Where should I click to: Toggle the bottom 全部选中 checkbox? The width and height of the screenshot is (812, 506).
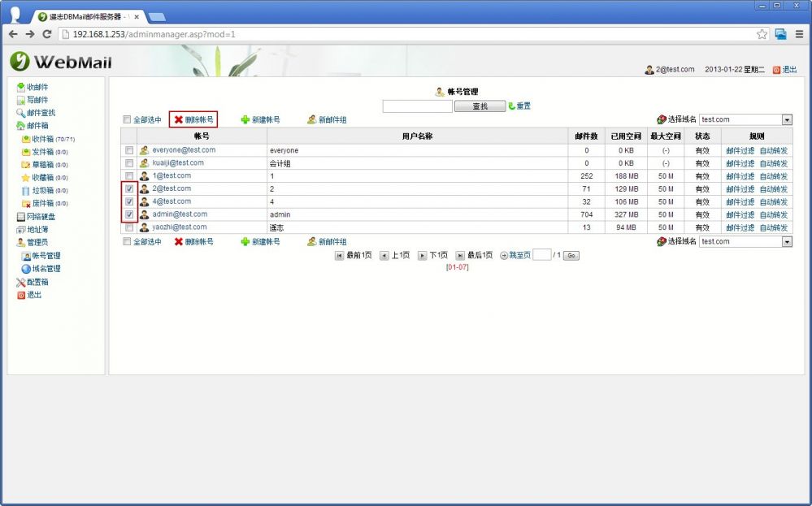pyautogui.click(x=127, y=241)
